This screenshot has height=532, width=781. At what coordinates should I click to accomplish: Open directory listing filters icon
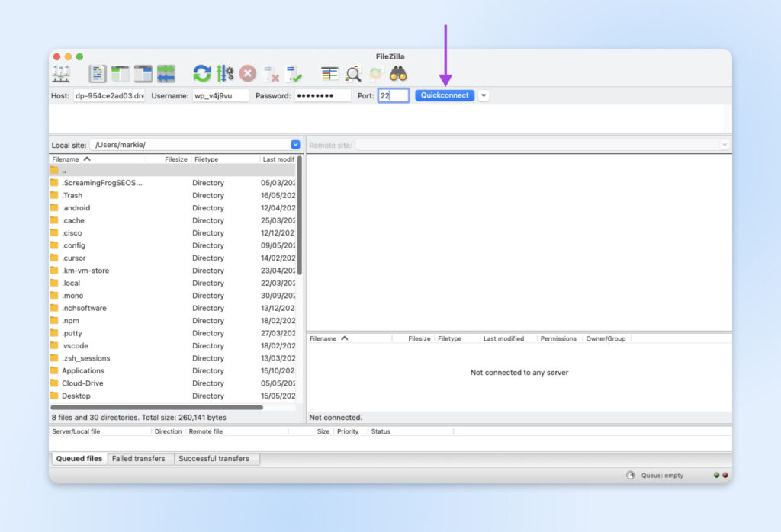click(x=329, y=73)
